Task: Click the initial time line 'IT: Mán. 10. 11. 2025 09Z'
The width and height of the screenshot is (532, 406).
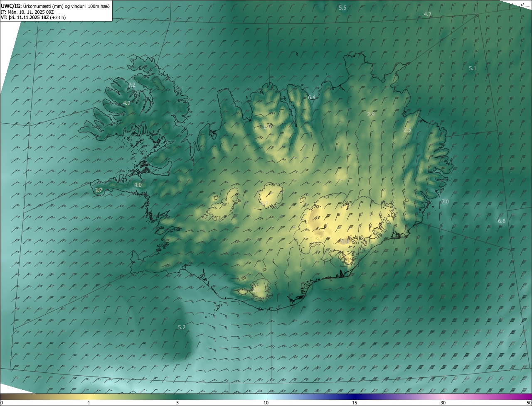Action: [x=27, y=12]
